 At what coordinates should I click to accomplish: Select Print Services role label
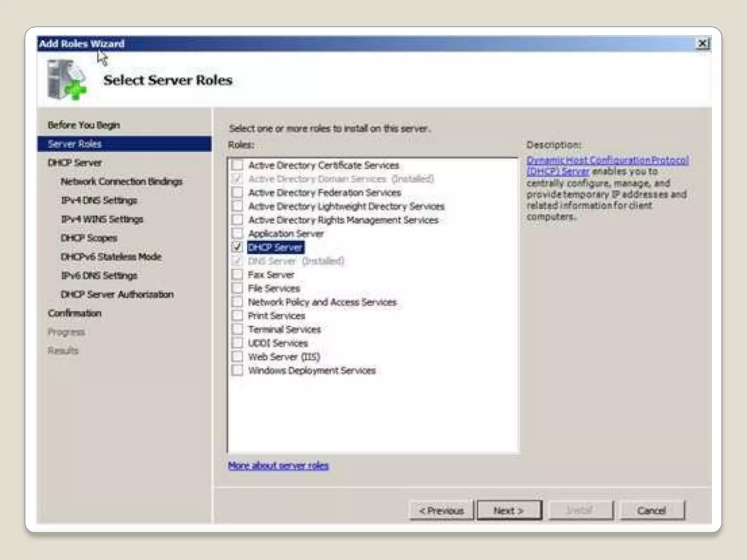276,316
